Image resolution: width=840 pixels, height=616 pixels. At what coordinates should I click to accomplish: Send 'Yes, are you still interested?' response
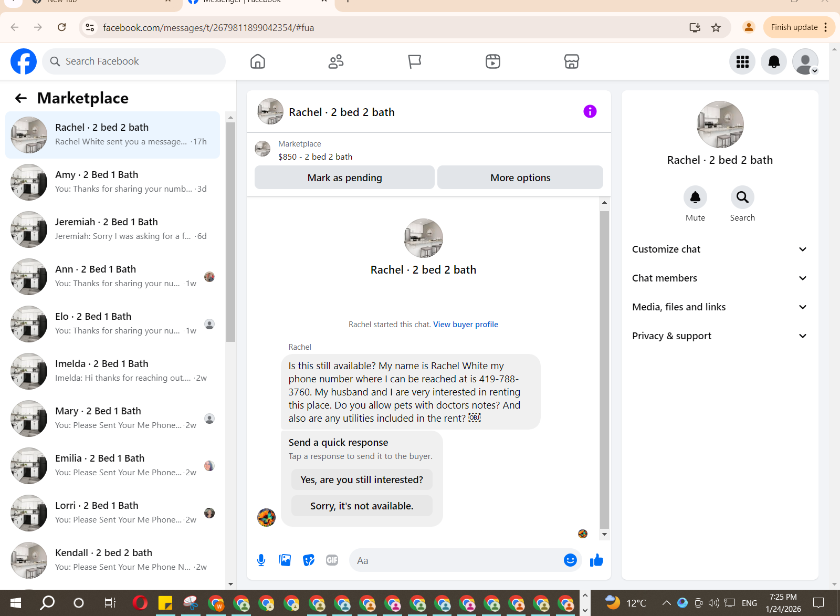362,479
